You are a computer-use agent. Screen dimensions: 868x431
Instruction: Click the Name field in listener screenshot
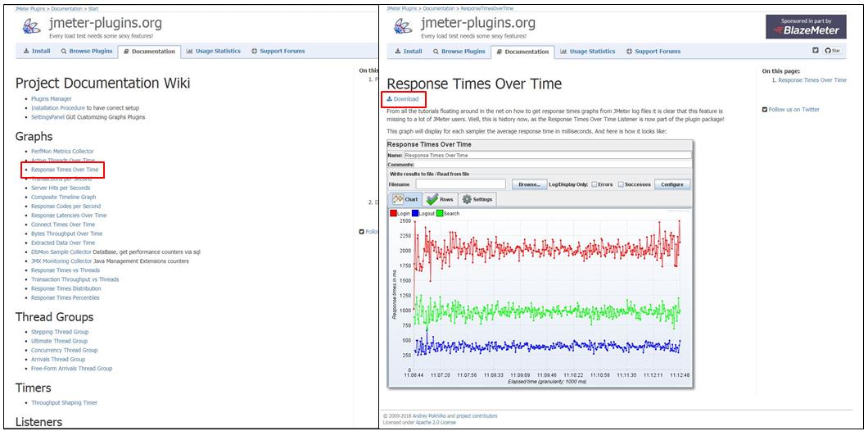pyautogui.click(x=548, y=156)
